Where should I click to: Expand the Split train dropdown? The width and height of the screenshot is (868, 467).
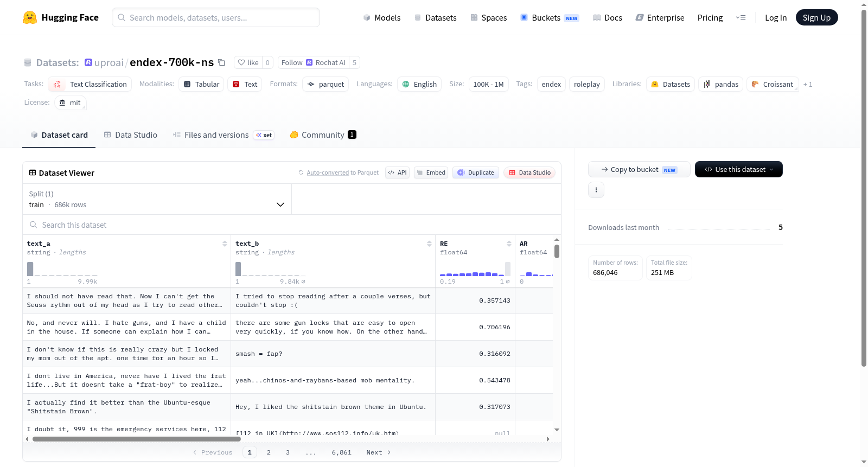coord(157,199)
